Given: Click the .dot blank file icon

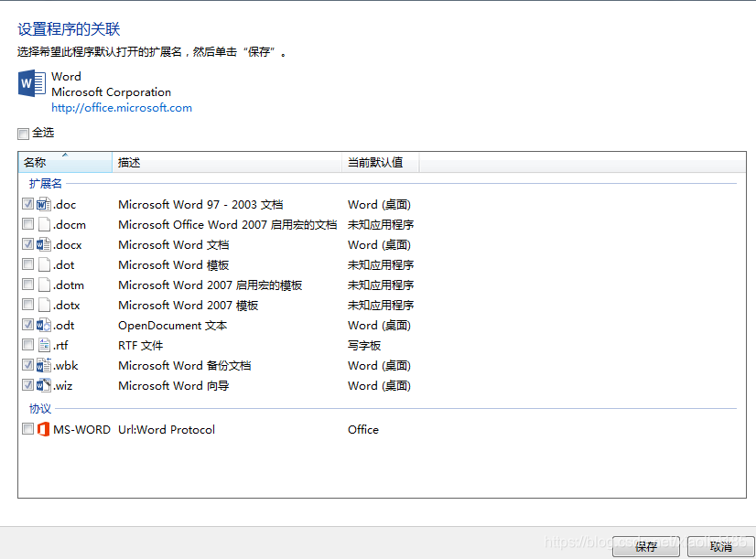Looking at the screenshot, I should 44,265.
